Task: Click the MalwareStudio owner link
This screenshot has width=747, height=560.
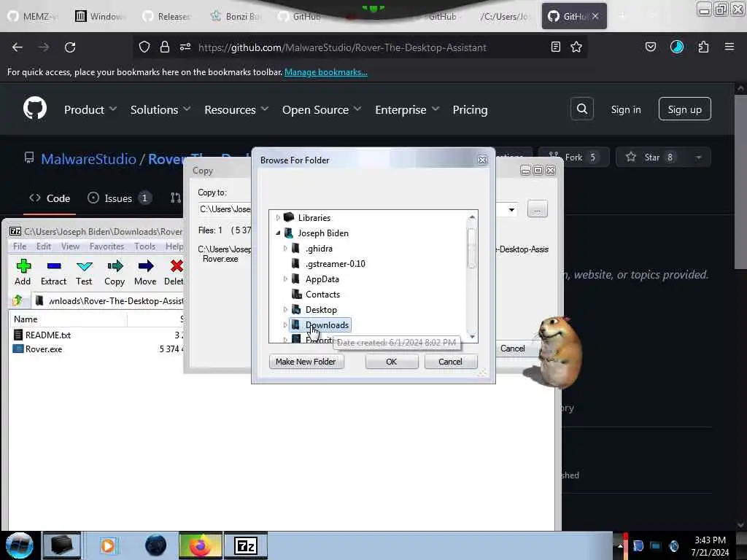Action: pos(88,158)
